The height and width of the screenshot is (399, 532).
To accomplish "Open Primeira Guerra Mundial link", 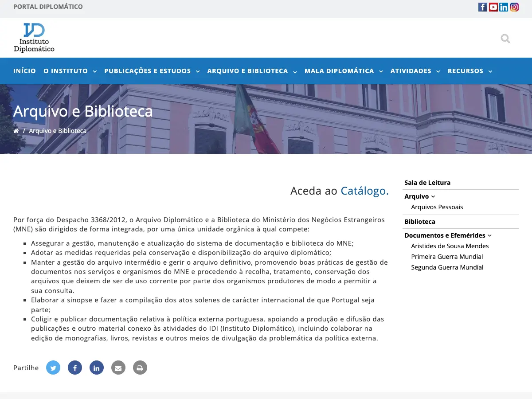I will pyautogui.click(x=447, y=257).
